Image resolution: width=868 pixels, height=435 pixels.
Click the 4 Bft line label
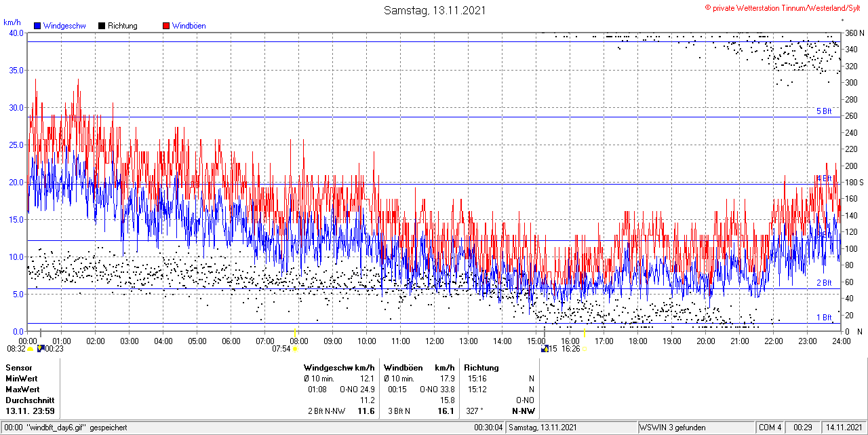(823, 178)
